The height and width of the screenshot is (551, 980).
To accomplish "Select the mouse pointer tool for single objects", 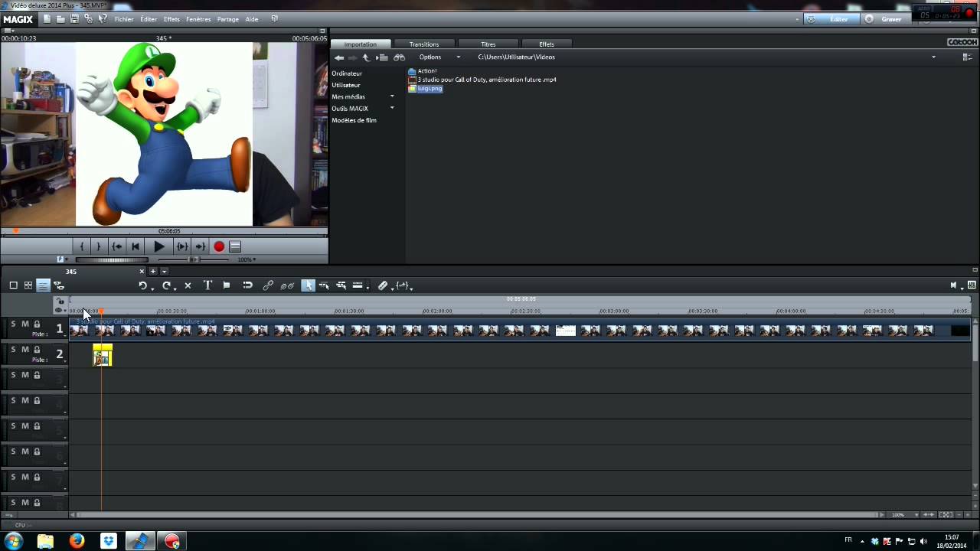I will 308,285.
